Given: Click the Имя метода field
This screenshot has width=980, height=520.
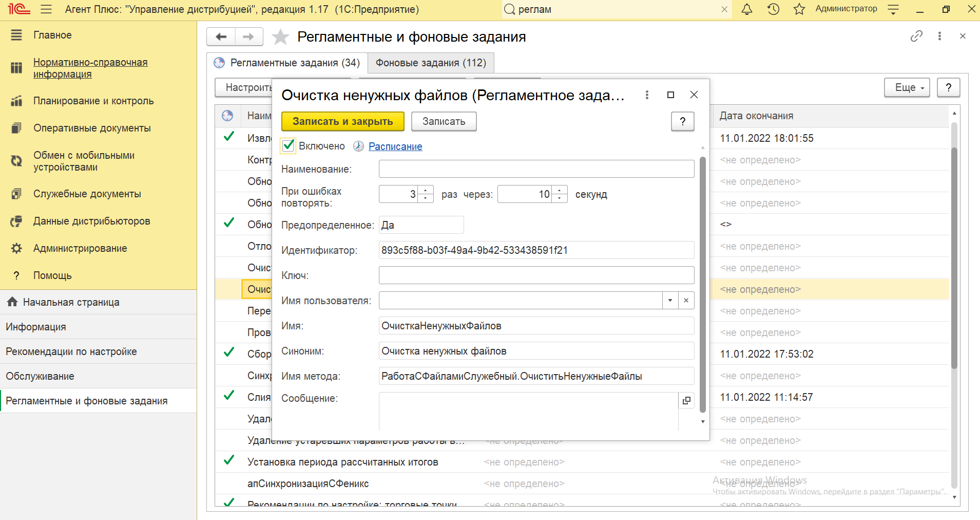Looking at the screenshot, I should 536,376.
